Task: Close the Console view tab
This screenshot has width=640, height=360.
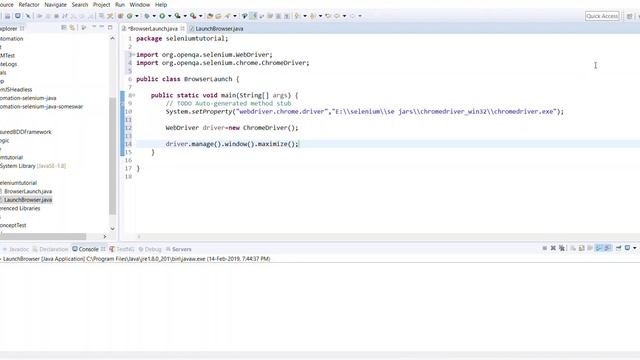Action: tap(103, 249)
